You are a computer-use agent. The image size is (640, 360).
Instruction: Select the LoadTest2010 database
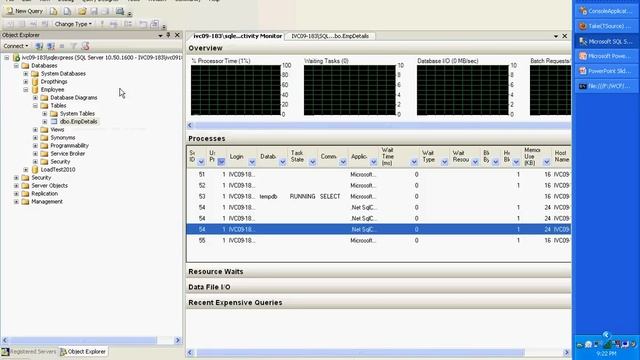tap(58, 169)
